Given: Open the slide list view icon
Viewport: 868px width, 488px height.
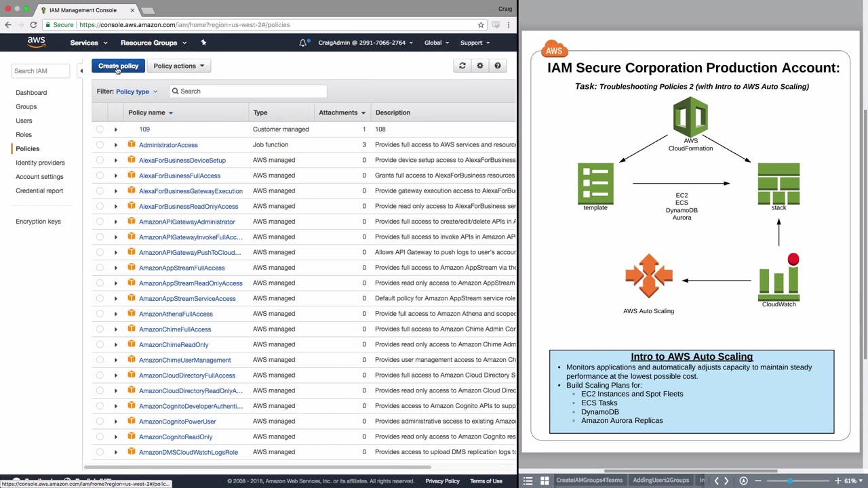Looking at the screenshot, I should click(528, 481).
